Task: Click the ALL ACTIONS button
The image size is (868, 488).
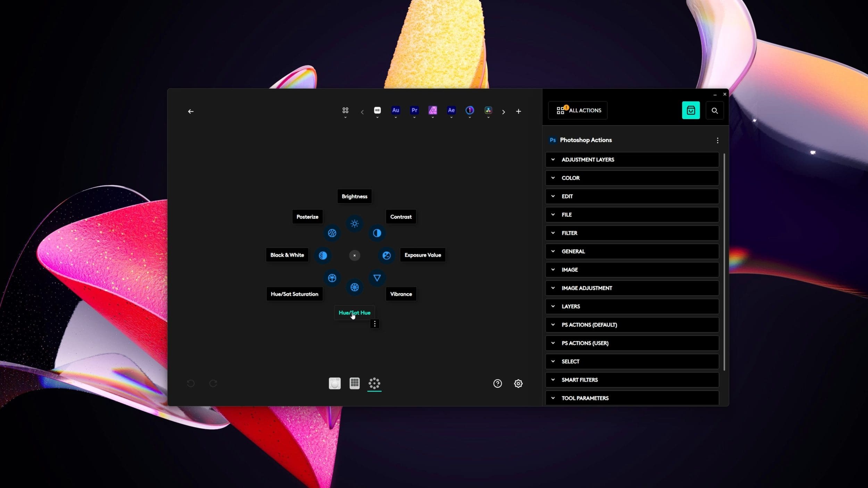Action: pos(578,110)
